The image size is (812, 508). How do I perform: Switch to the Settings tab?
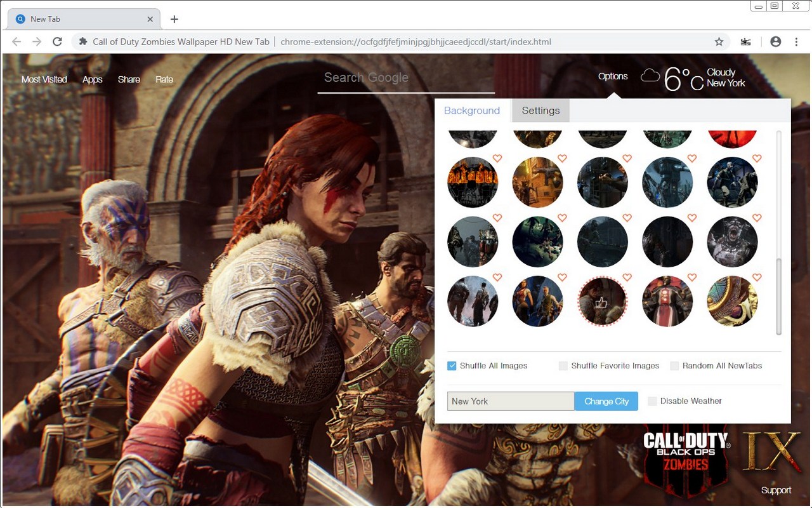pos(540,110)
